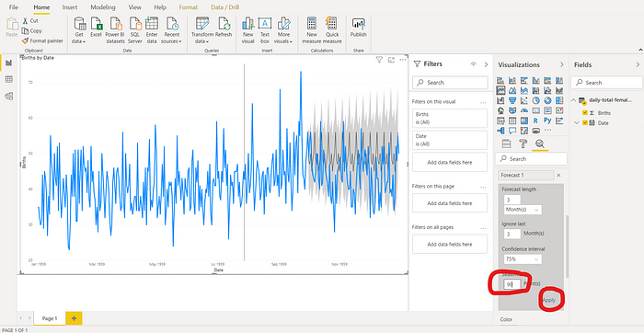Open the Get data button
This screenshot has width=644, height=333.
[x=79, y=30]
